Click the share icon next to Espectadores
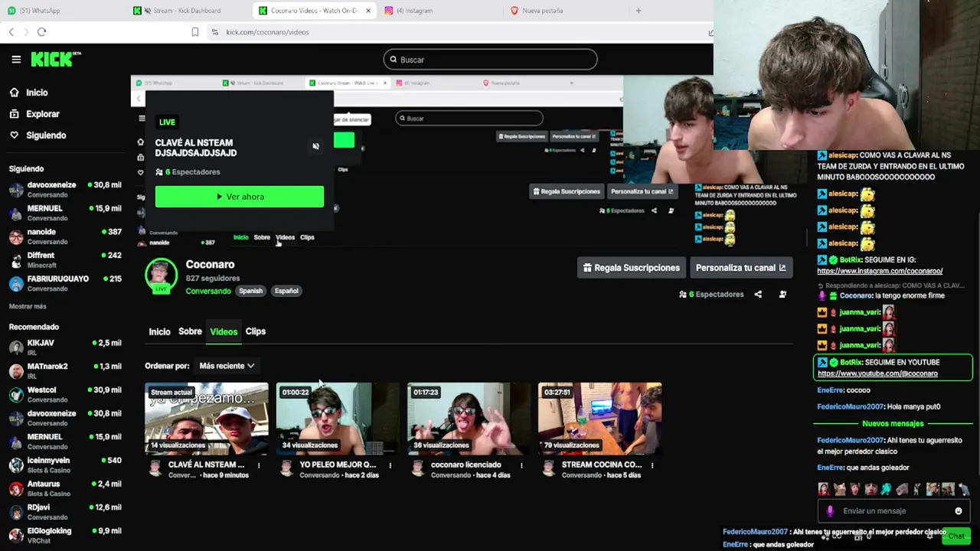The width and height of the screenshot is (980, 551). point(758,295)
